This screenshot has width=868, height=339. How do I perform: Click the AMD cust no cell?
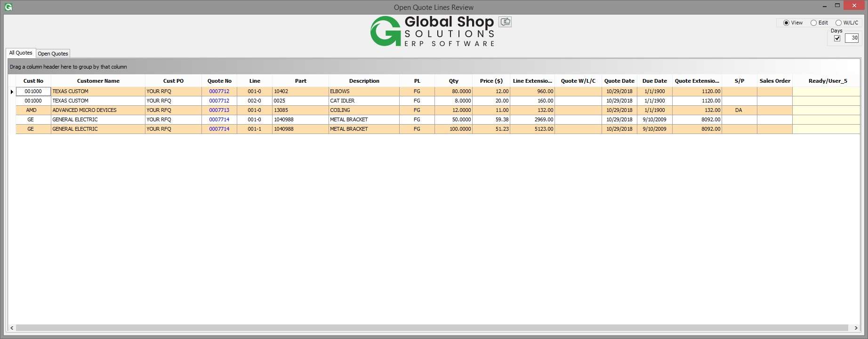[33, 110]
